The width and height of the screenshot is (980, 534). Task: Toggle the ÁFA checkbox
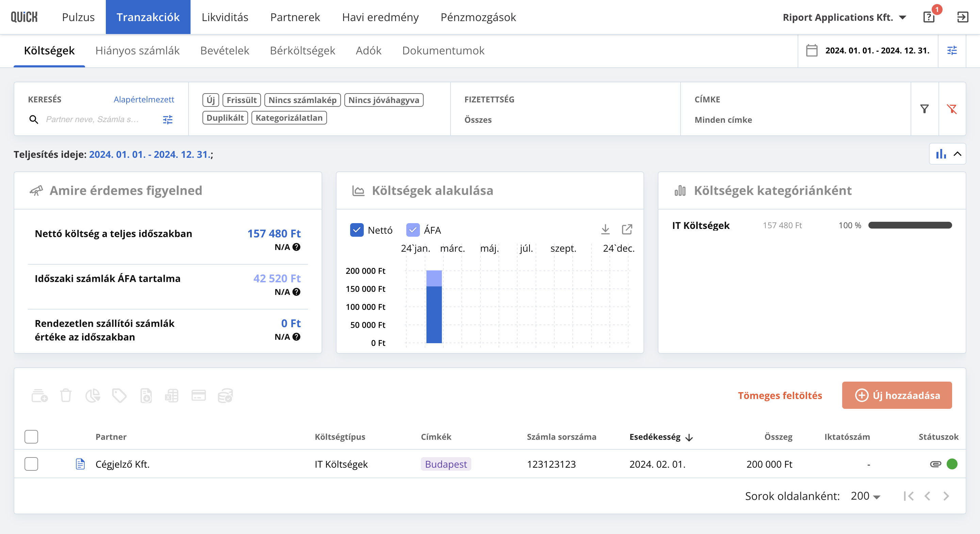[413, 230]
